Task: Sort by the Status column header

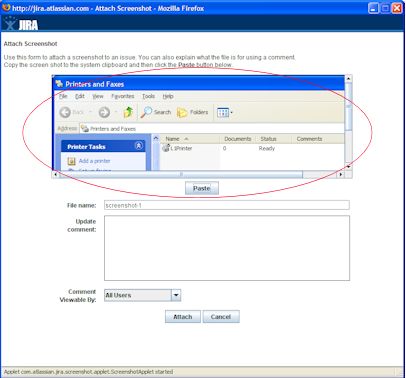Action: pos(273,139)
